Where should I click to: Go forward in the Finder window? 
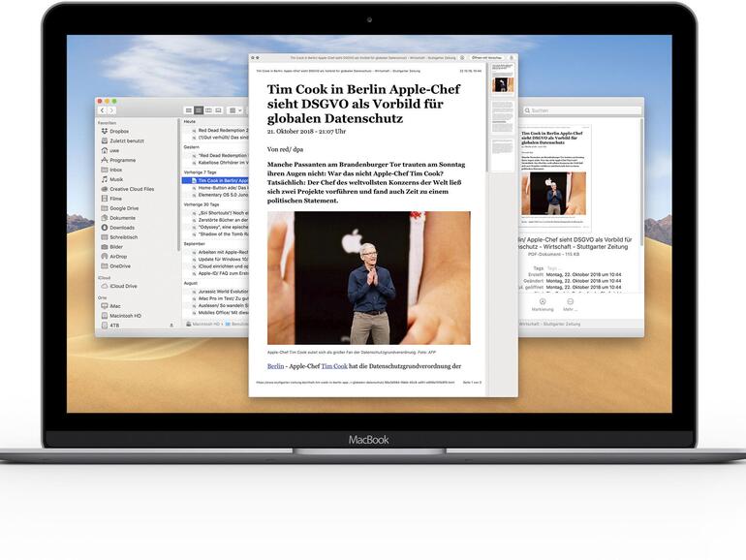click(111, 109)
